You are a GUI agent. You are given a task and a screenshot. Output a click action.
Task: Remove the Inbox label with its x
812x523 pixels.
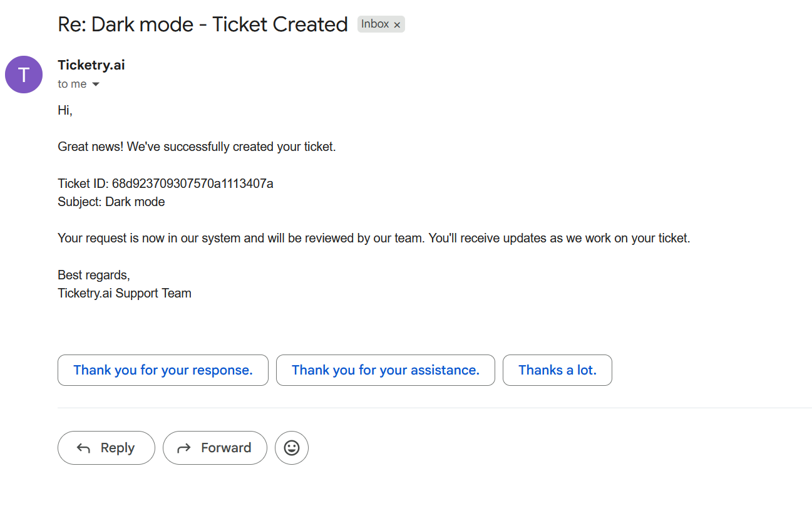click(x=397, y=25)
